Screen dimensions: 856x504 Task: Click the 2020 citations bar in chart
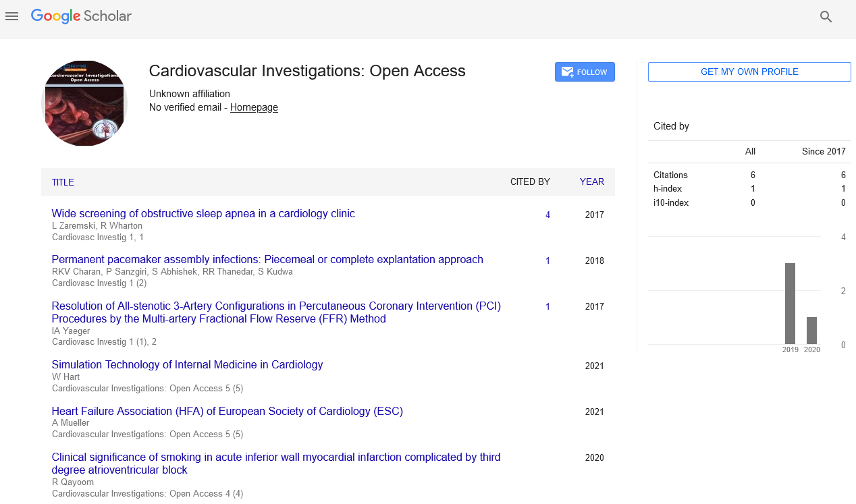pos(811,331)
